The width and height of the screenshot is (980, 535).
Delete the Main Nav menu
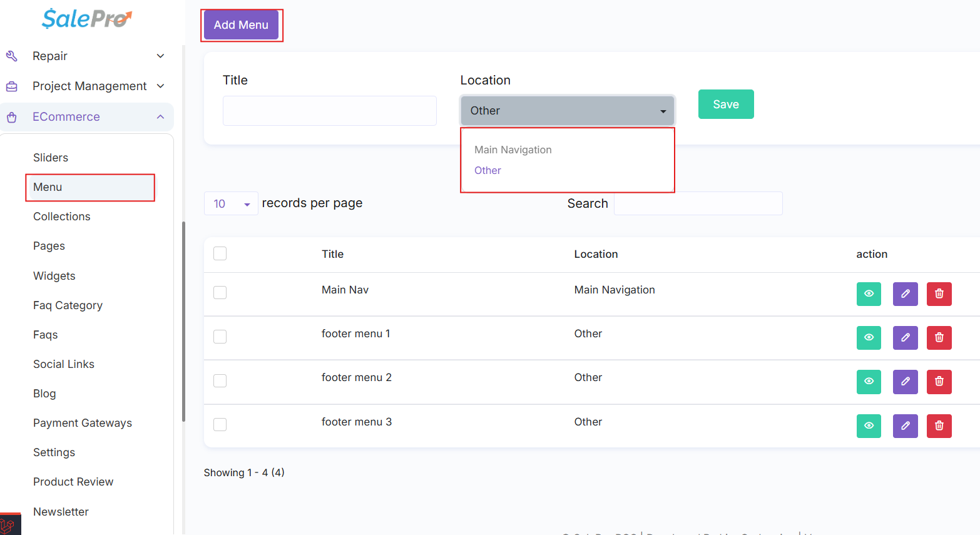[x=939, y=294]
